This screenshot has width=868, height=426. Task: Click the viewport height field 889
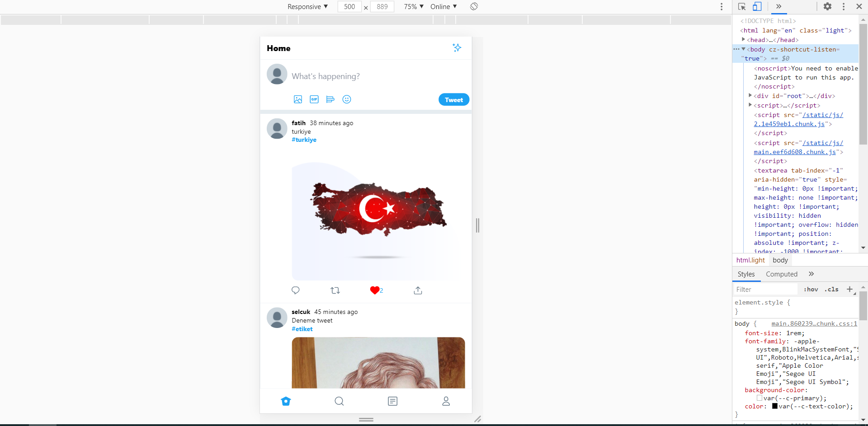click(382, 6)
